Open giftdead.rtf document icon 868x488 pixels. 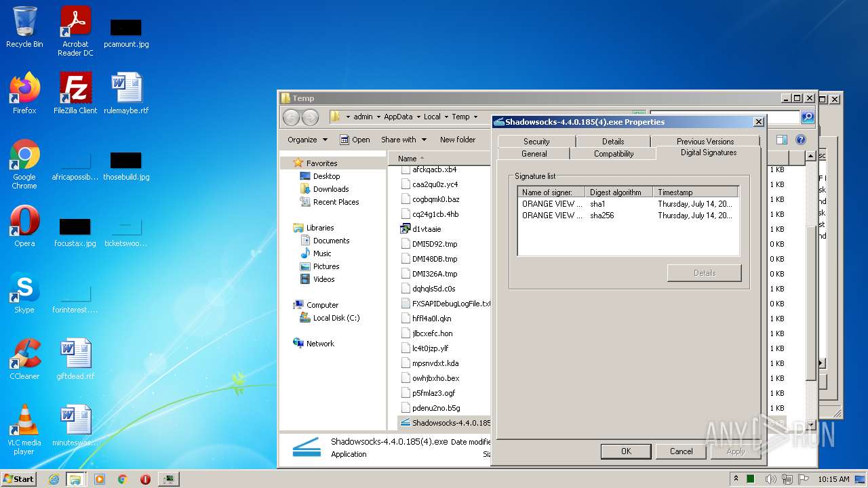(x=75, y=359)
